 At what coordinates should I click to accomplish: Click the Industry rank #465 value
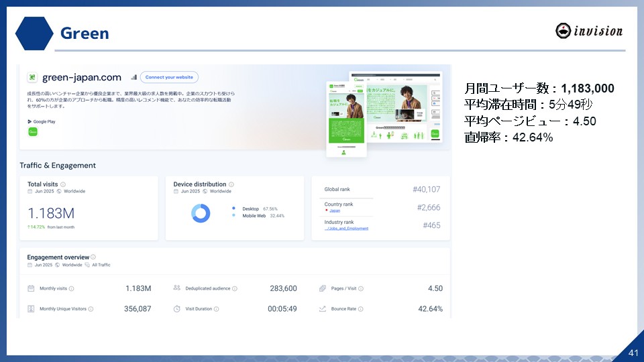[431, 225]
